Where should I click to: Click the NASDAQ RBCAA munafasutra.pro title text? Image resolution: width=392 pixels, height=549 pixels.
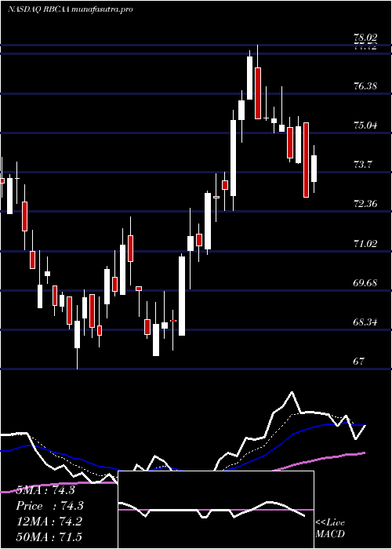[x=71, y=9]
